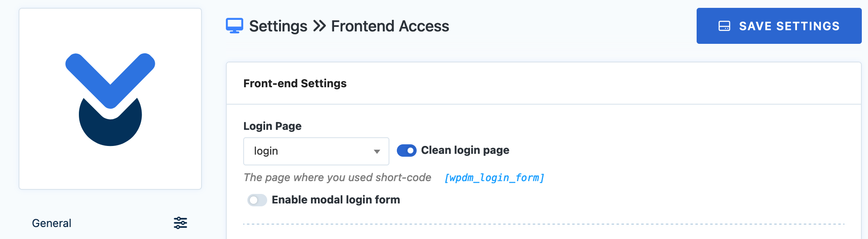
Task: Enable modal login form switch
Action: pos(257,200)
